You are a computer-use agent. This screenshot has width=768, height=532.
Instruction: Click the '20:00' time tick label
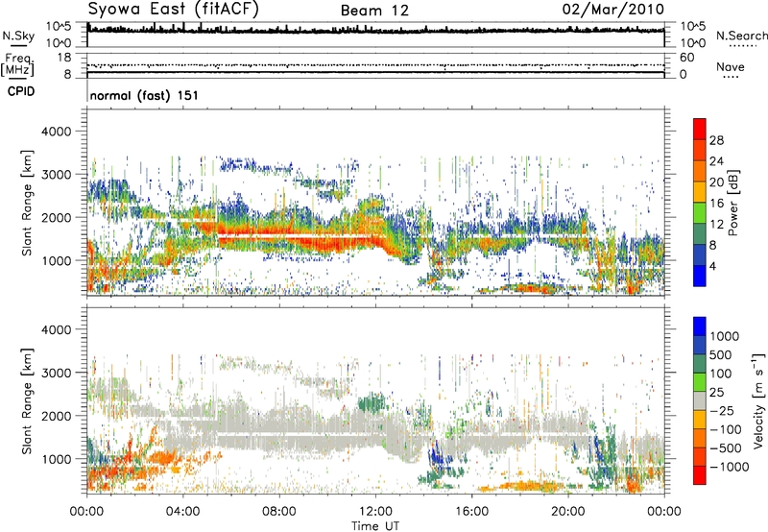click(x=567, y=512)
